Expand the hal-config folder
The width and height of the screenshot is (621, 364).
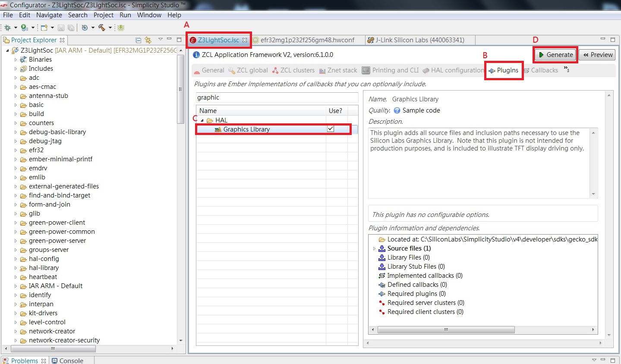(x=16, y=259)
